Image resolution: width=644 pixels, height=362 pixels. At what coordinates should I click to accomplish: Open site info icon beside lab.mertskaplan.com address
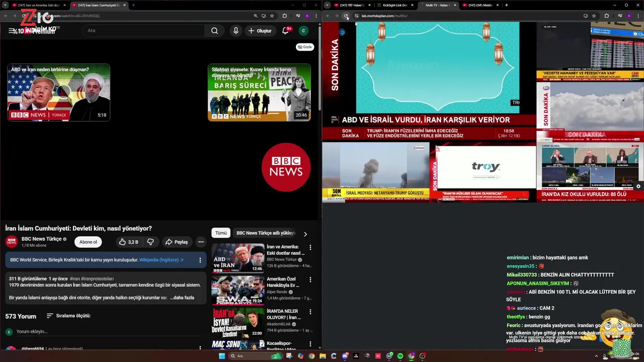point(356,16)
